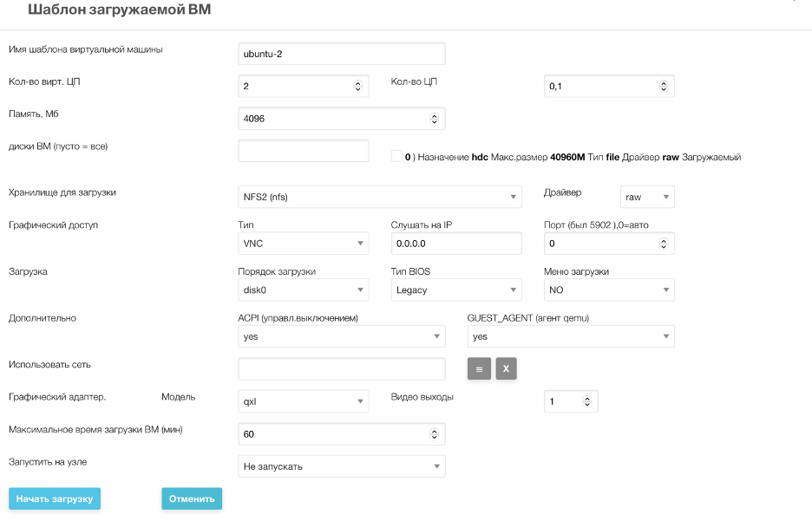Click stepper arrows on VNC port field
Screen dimensions: 812x527
point(664,244)
